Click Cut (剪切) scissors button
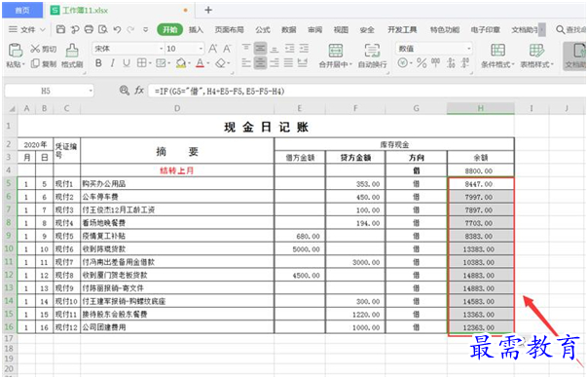This screenshot has height=378, width=588. point(43,49)
